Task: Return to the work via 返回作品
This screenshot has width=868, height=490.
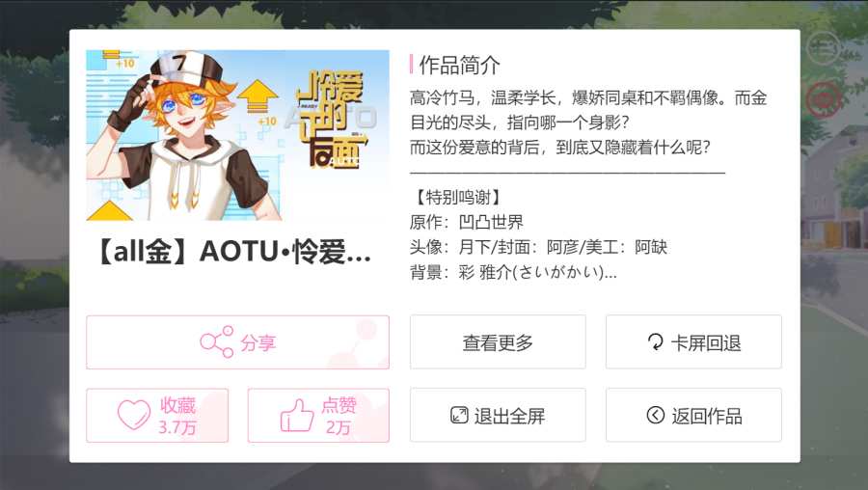Action: tap(693, 416)
